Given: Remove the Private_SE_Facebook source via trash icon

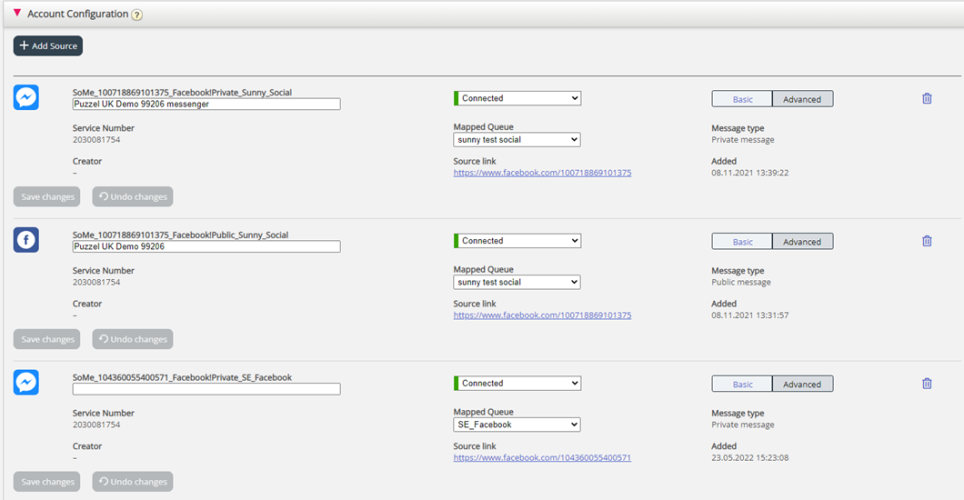Looking at the screenshot, I should click(926, 383).
